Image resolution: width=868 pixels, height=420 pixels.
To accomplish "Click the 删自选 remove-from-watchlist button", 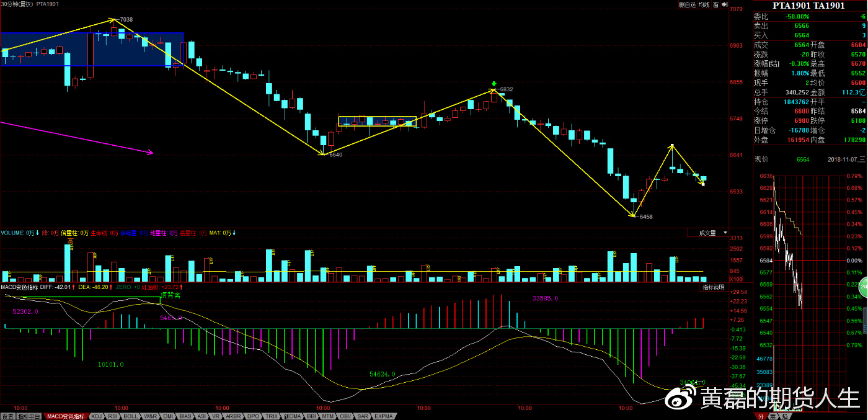I will 687,4.
